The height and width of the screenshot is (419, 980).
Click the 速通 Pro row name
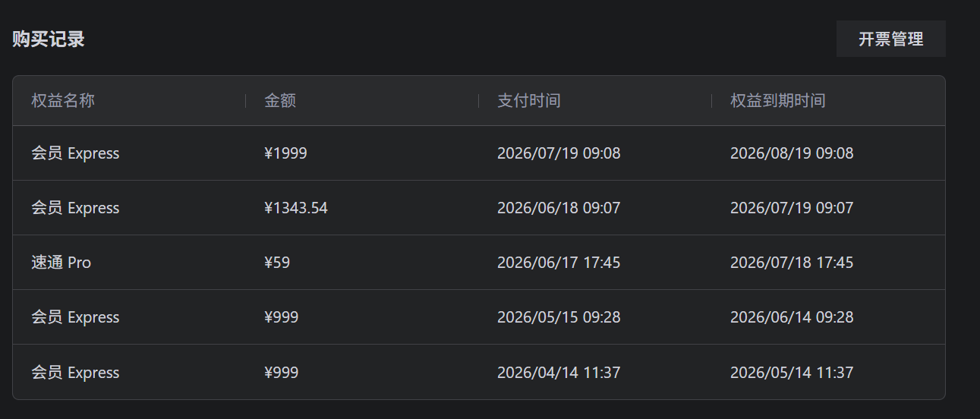click(x=61, y=263)
